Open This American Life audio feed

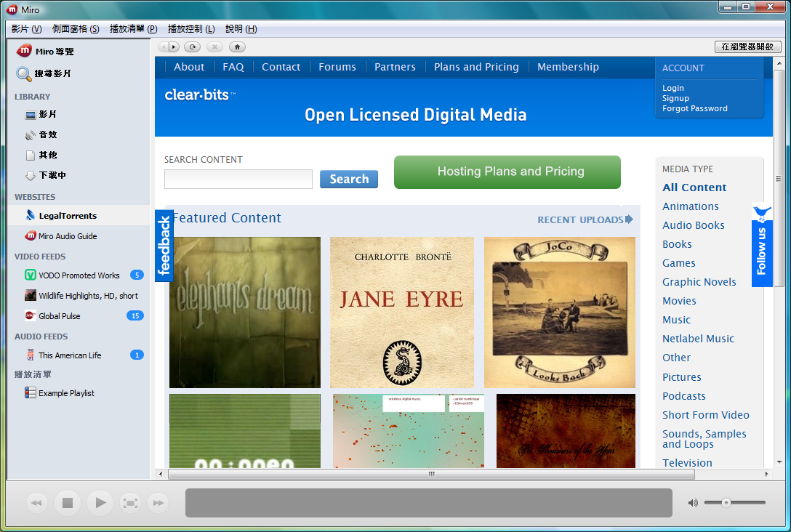[x=64, y=355]
